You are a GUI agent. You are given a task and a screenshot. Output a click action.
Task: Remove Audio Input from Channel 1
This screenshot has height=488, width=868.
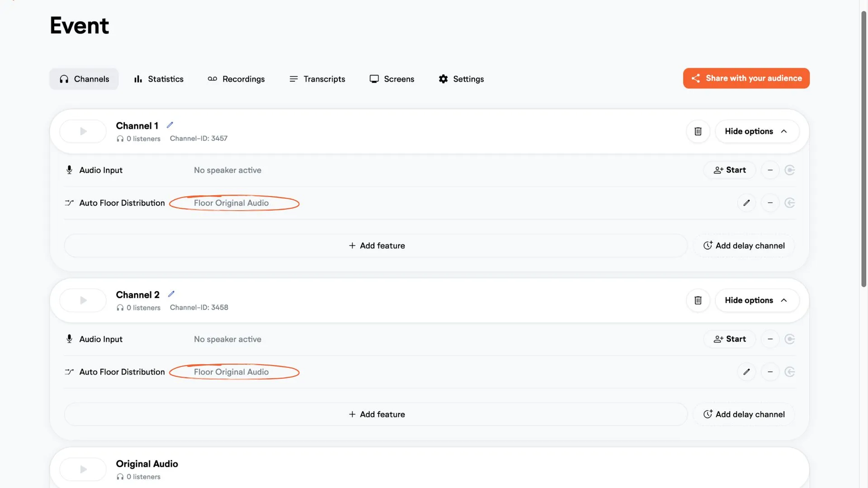click(770, 170)
